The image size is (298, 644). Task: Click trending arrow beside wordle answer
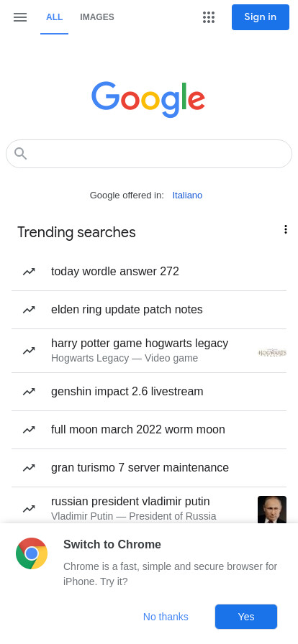click(29, 272)
